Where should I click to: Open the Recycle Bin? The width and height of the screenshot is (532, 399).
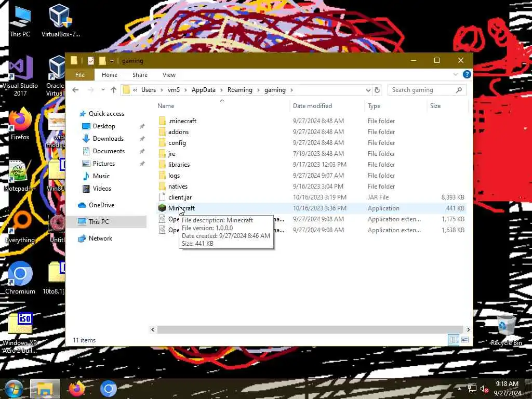pyautogui.click(x=506, y=330)
